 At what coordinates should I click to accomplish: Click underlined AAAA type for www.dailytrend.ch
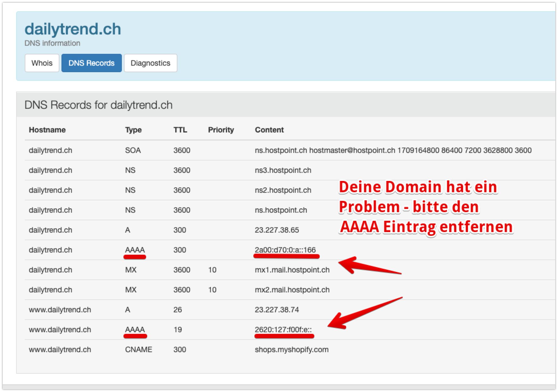(x=135, y=330)
